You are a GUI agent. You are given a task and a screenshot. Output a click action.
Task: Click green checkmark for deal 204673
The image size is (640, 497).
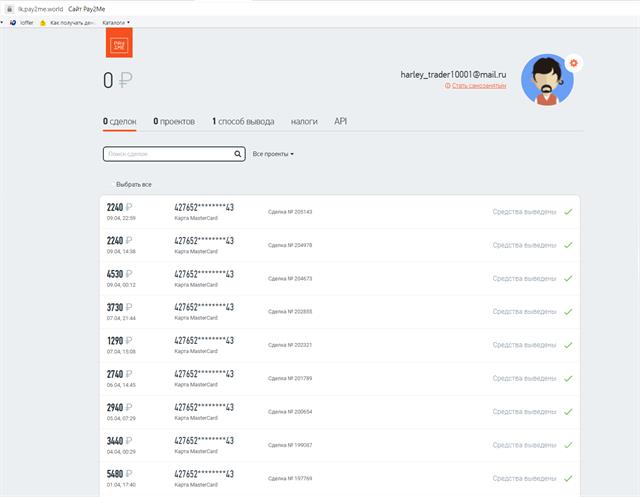click(x=568, y=277)
